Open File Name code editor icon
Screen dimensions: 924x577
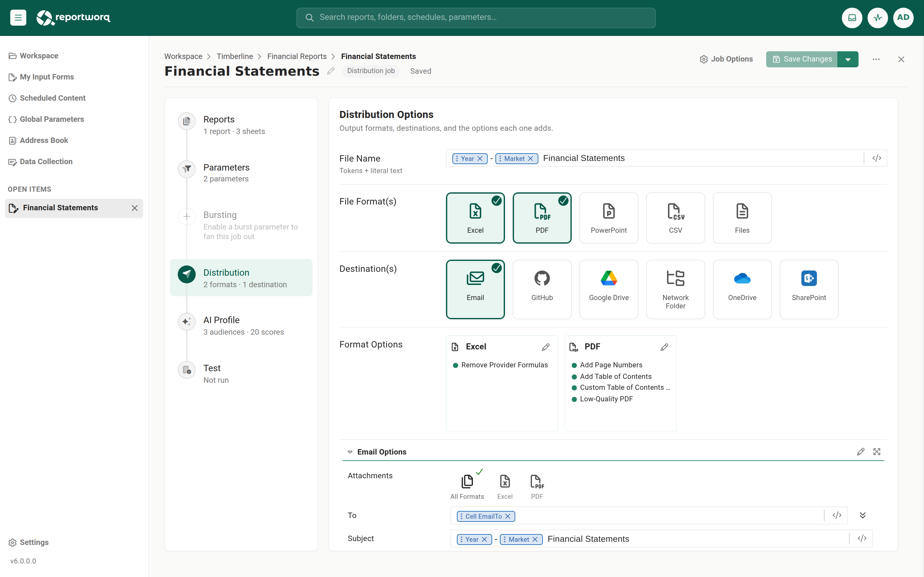[877, 158]
